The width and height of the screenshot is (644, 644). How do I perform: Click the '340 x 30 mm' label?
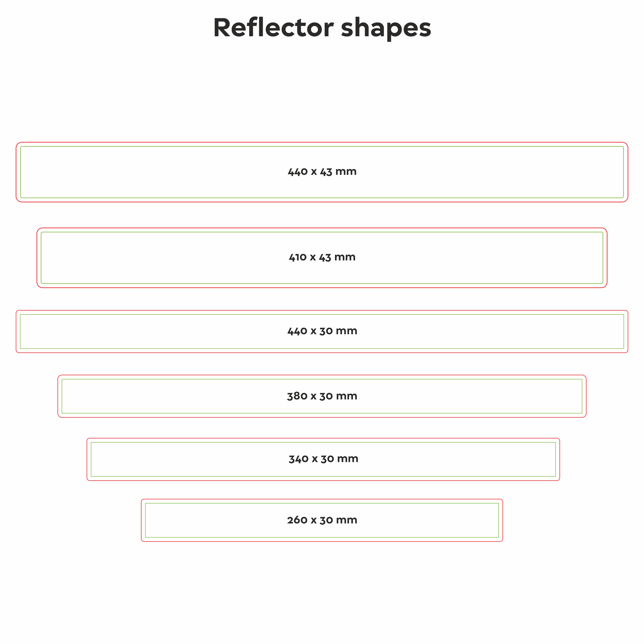pyautogui.click(x=323, y=459)
